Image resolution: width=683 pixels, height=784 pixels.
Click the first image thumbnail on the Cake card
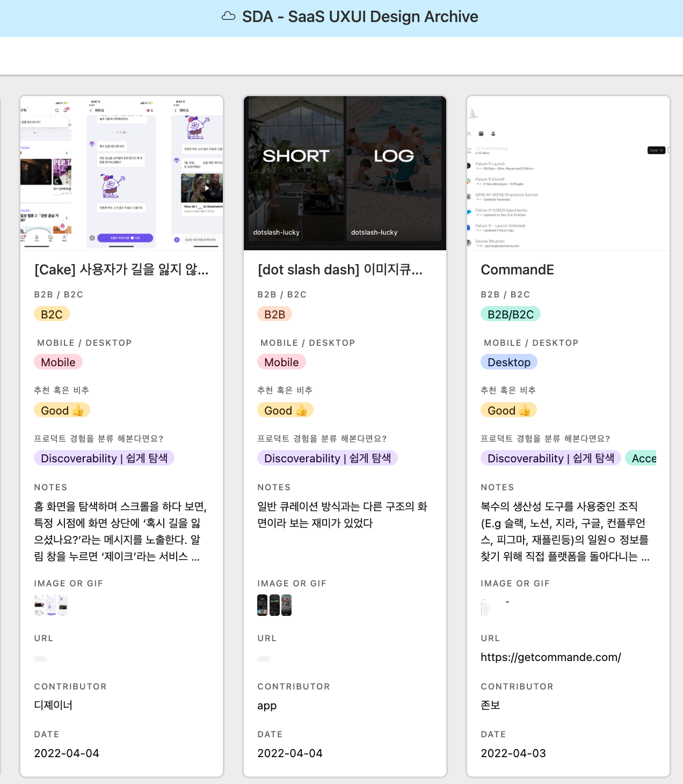pos(40,605)
